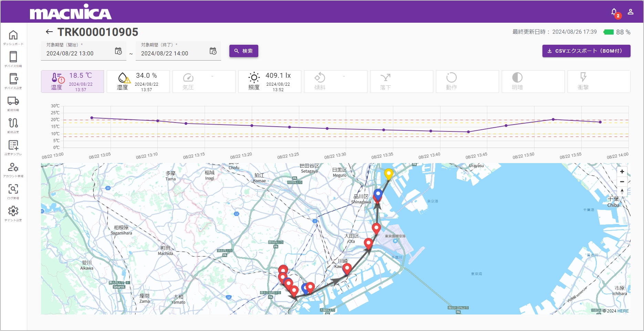The width and height of the screenshot is (644, 331).
Task: Switch to the 照度 sensor card
Action: (x=270, y=82)
